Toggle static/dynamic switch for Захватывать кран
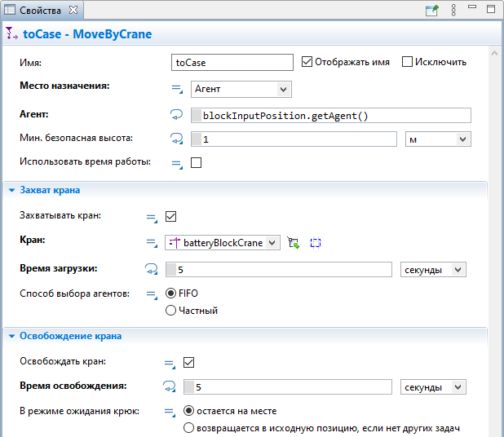 [152, 218]
